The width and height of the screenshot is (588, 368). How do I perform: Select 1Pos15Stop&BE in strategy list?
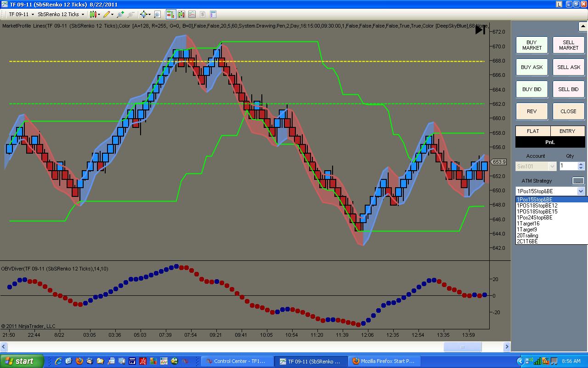pos(551,200)
